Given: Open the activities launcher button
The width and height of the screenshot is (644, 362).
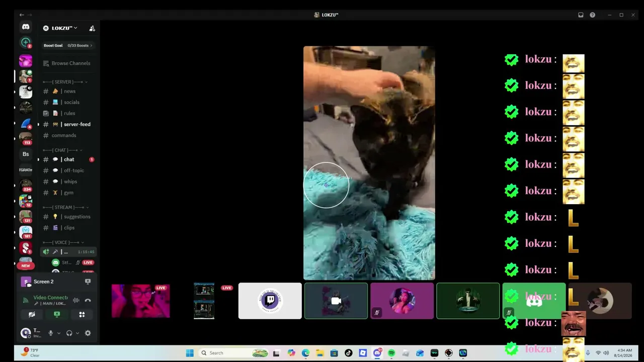Looking at the screenshot, I should click(82, 315).
